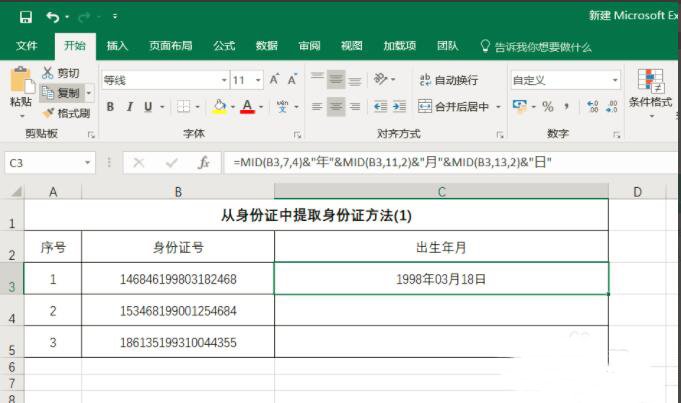This screenshot has height=403, width=681.
Task: Open the 数字 group dialog launcher
Action: tap(617, 135)
